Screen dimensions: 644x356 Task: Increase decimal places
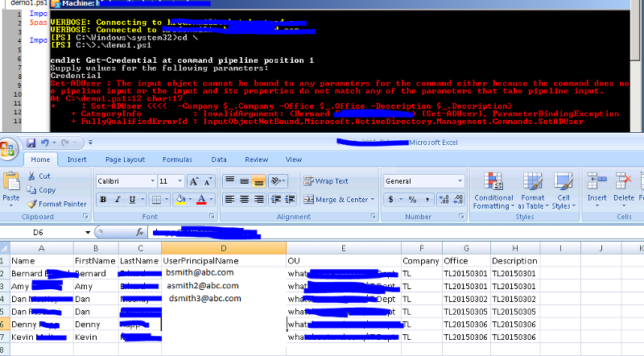point(444,200)
